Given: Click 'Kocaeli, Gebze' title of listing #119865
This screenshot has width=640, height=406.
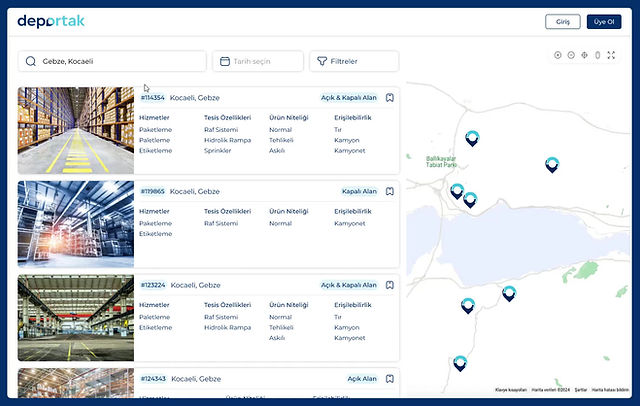Looking at the screenshot, I should click(195, 191).
